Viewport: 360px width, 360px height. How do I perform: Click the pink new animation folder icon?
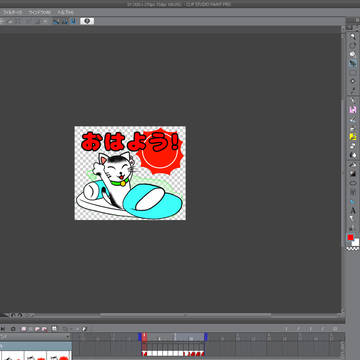(24, 329)
